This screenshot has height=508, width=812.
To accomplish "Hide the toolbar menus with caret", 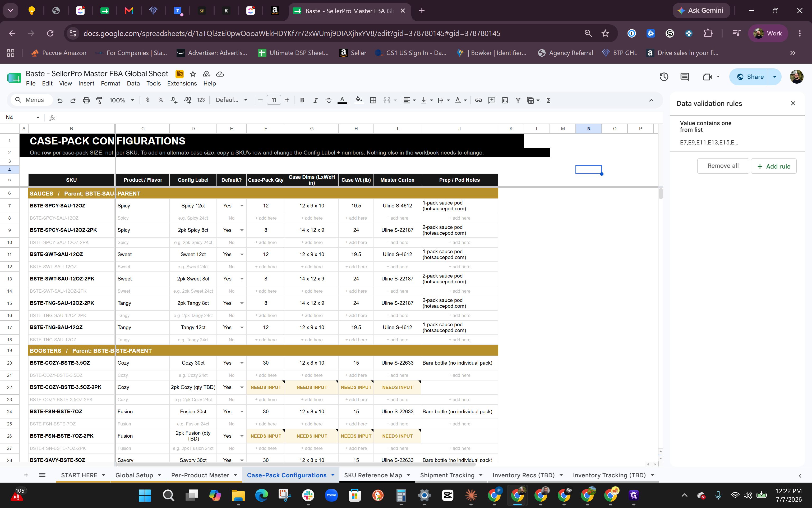I will coord(651,100).
